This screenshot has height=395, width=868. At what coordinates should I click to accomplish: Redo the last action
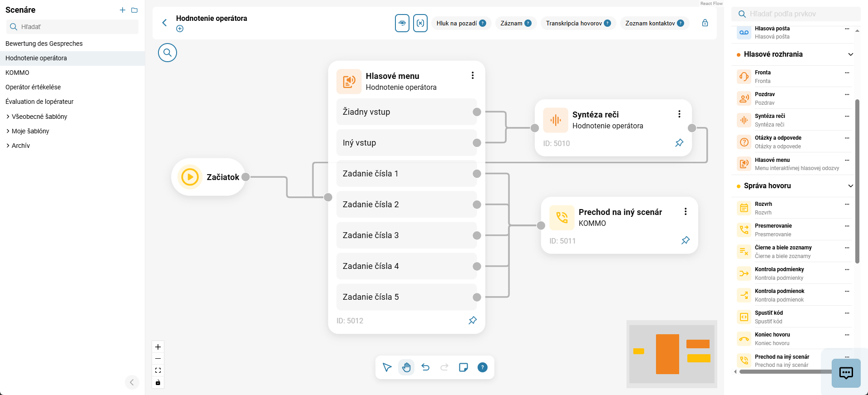(444, 367)
